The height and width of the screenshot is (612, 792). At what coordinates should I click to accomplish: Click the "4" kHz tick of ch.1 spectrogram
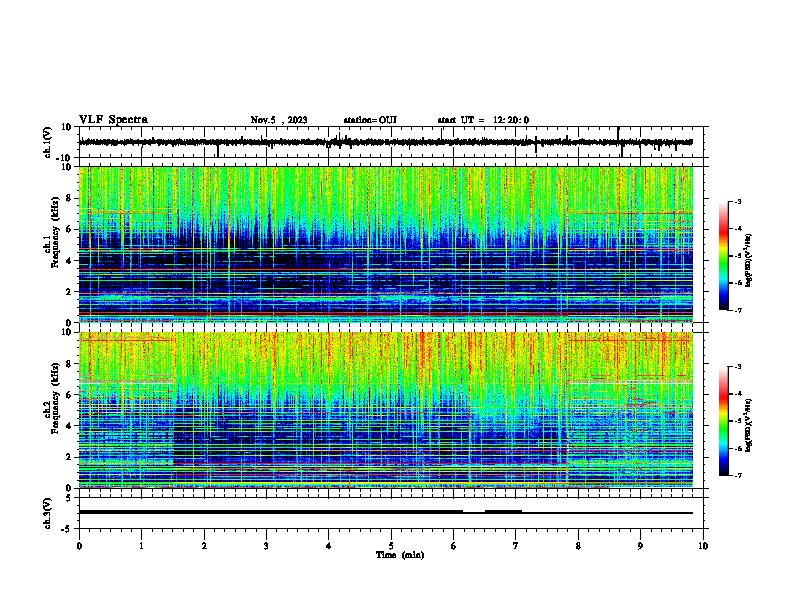point(69,261)
